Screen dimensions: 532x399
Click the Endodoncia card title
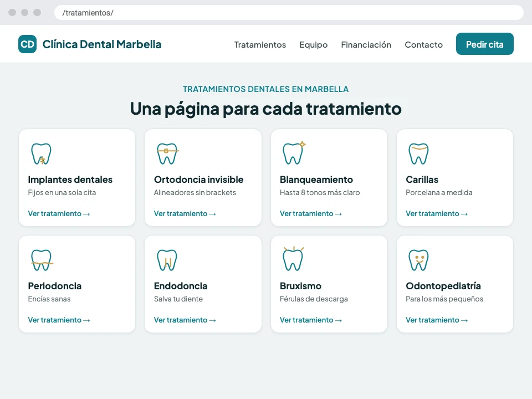click(181, 286)
